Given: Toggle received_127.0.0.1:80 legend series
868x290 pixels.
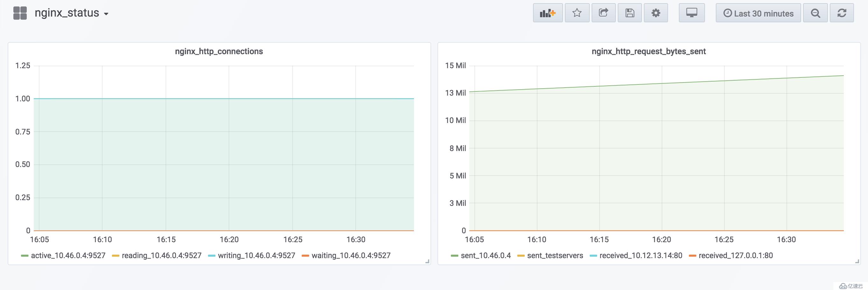Looking at the screenshot, I should click(x=736, y=256).
